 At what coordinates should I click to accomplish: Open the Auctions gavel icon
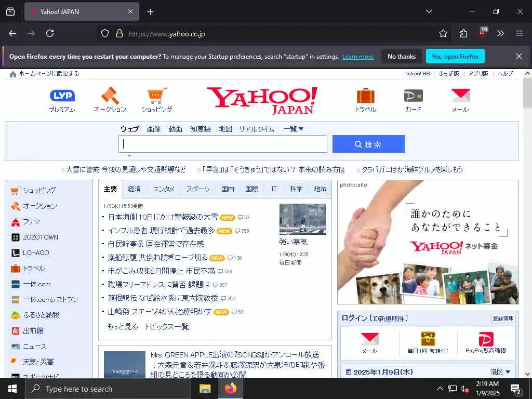tap(110, 96)
